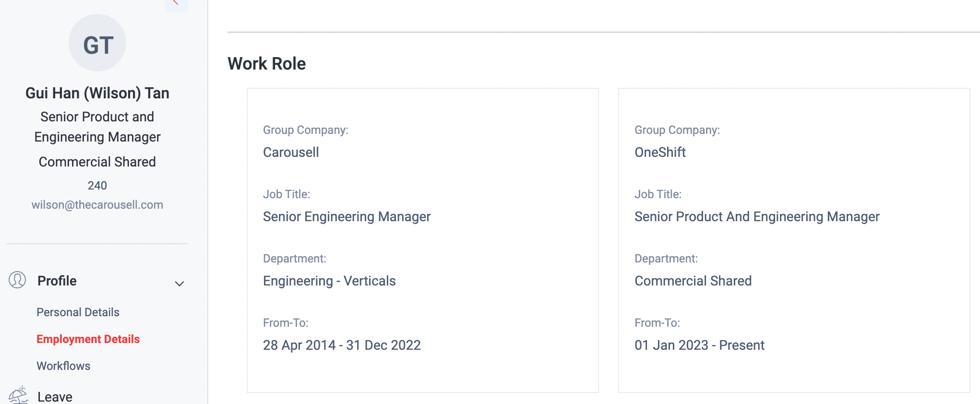Click employee number 240 in sidebar
Screen dimensions: 980x404
pyautogui.click(x=97, y=186)
